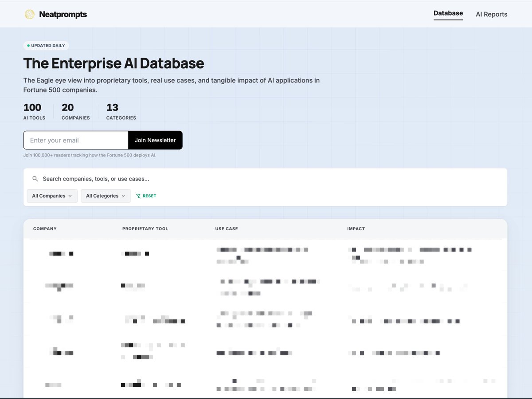Click the USE CASE column header
Image resolution: width=532 pixels, height=399 pixels.
tap(227, 229)
